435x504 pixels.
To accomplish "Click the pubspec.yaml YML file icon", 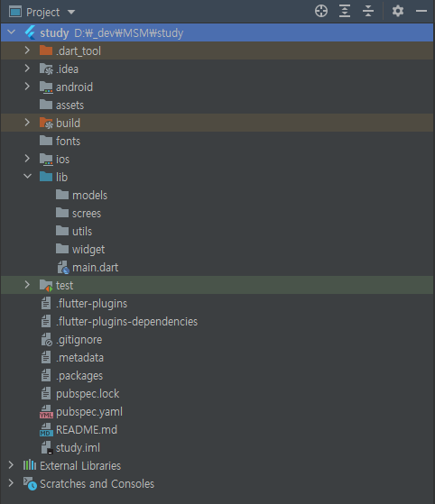I will (46, 412).
